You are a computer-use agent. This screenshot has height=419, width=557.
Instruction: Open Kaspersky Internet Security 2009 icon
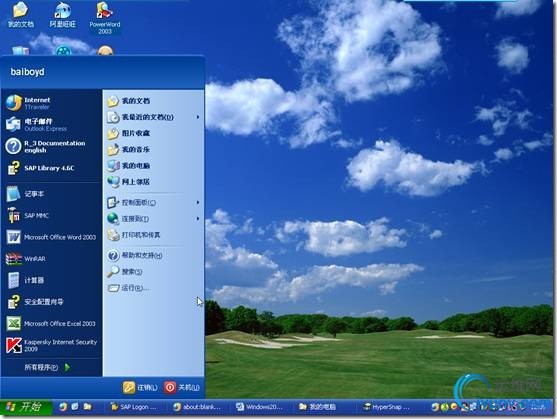coord(13,345)
